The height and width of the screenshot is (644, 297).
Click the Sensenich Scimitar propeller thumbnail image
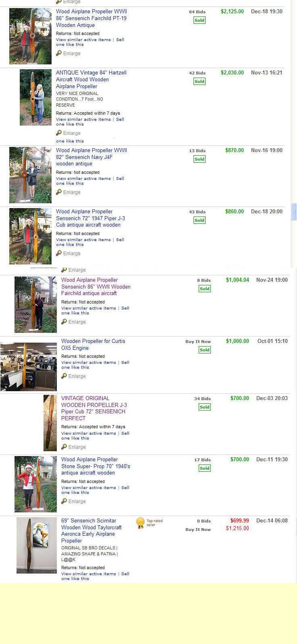pos(36,545)
